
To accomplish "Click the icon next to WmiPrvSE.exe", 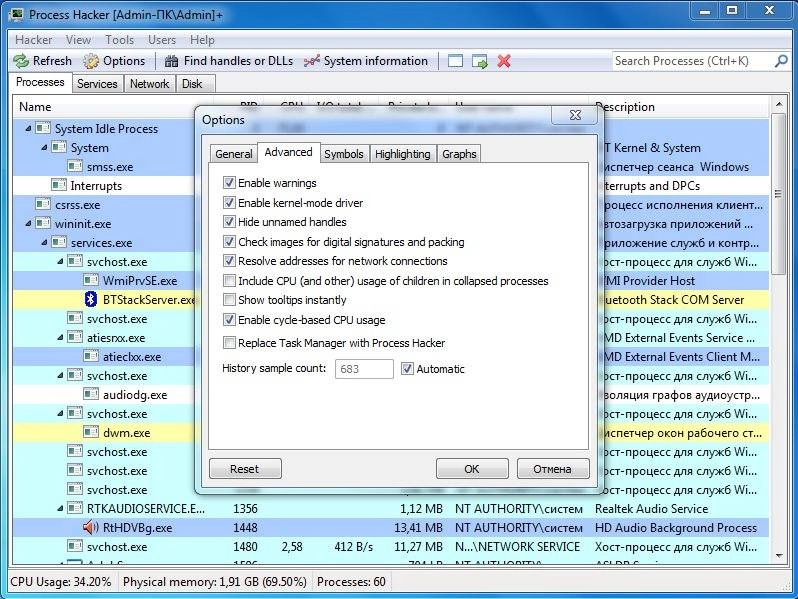I will [91, 280].
